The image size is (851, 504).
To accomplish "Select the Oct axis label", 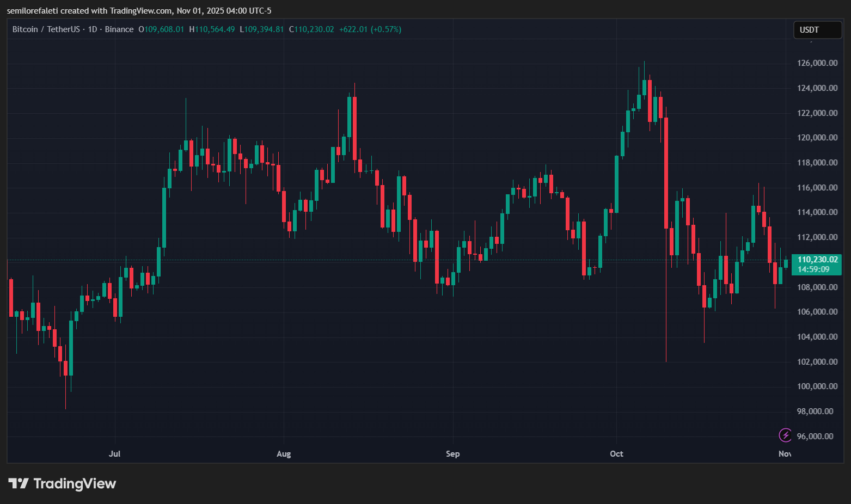I will point(616,453).
